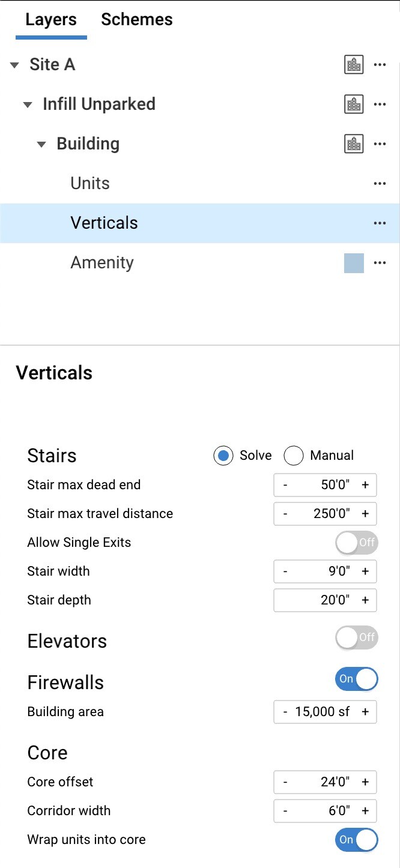Viewport: 400px width, 868px height.
Task: Turn on the Elevators toggle
Action: 357,637
